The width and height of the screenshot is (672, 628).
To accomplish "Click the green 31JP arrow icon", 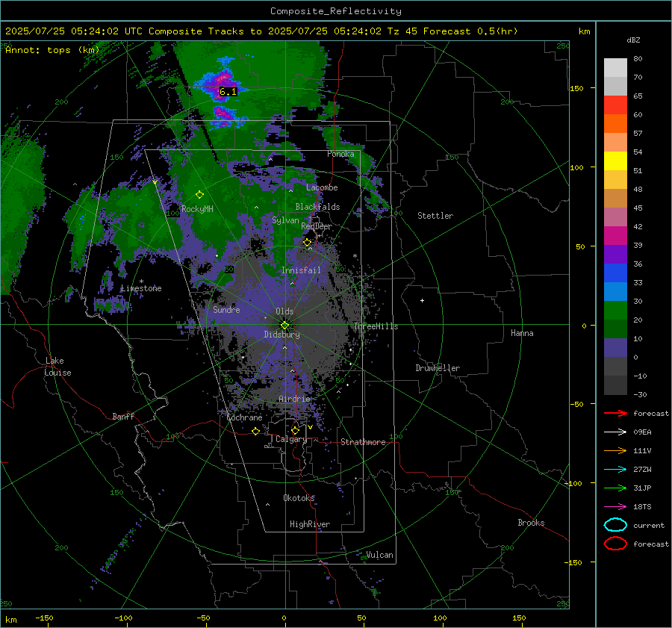I will 615,488.
